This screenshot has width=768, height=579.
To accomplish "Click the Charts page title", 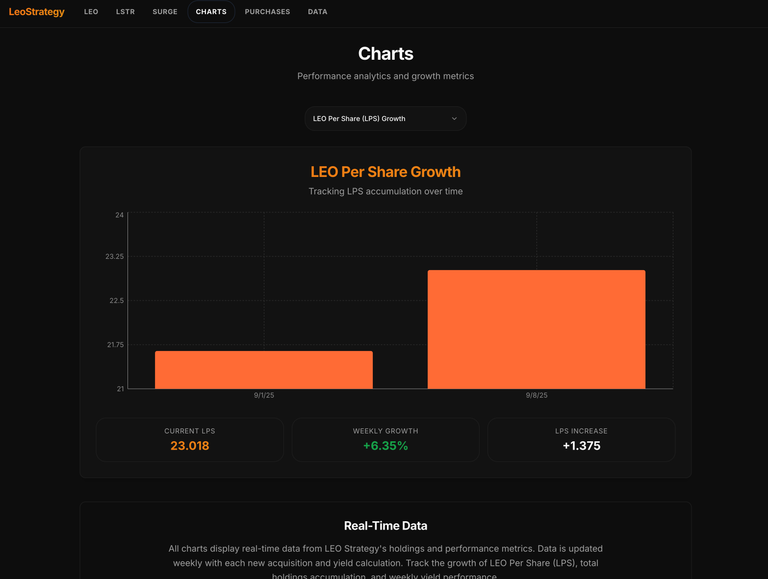I will pos(385,54).
